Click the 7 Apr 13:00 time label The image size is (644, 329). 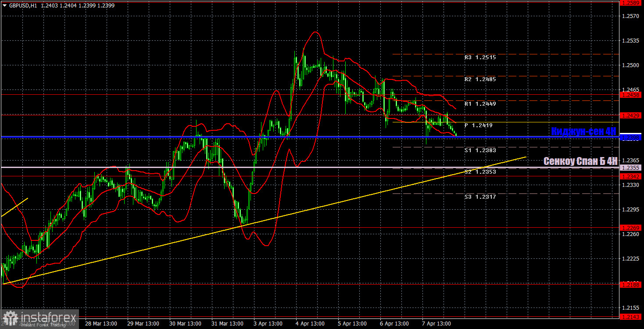pyautogui.click(x=437, y=324)
